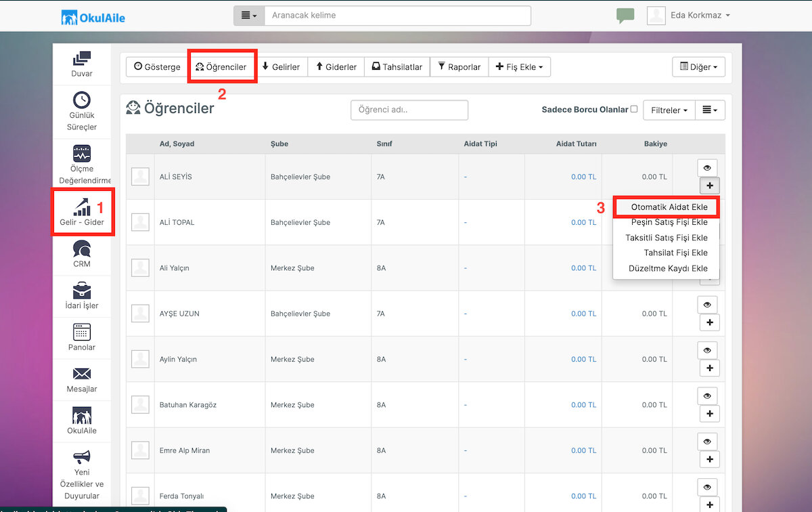Screen dimensions: 812x512
Task: Open Mesajlar in the sidebar
Action: (x=82, y=379)
